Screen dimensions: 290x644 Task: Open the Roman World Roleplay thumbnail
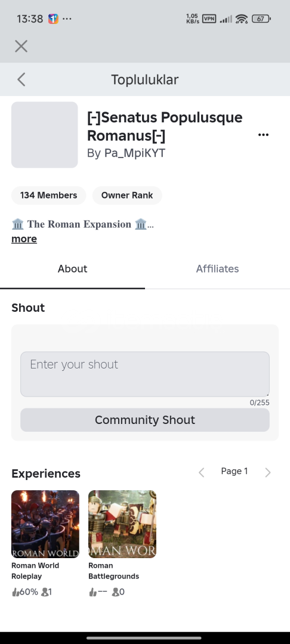click(45, 524)
